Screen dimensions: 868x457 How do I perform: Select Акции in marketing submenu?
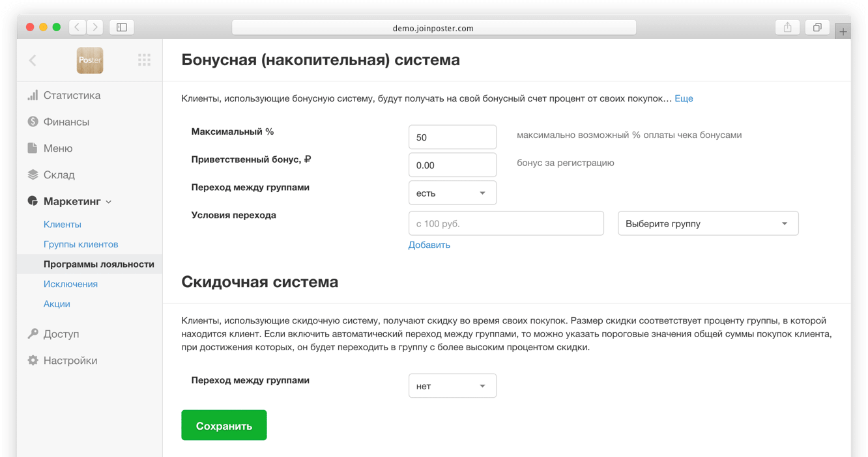click(57, 304)
